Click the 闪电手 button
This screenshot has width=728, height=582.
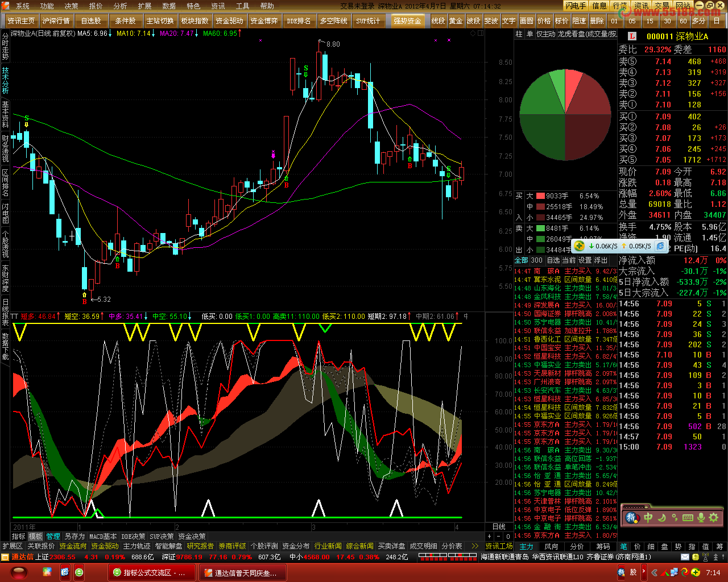[x=576, y=6]
